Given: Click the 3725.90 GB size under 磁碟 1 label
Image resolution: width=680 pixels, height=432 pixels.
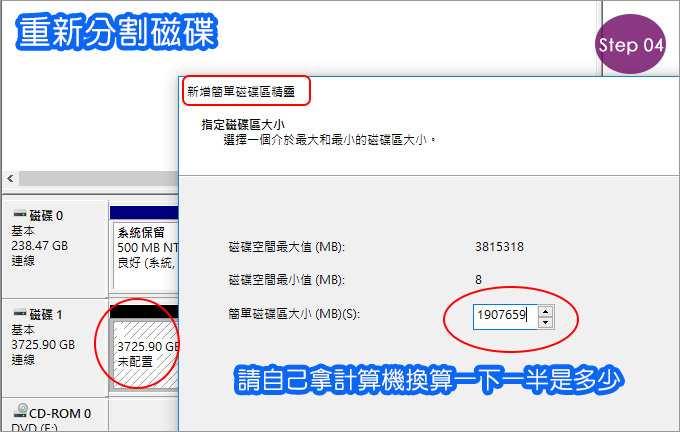Looking at the screenshot, I should (x=43, y=345).
